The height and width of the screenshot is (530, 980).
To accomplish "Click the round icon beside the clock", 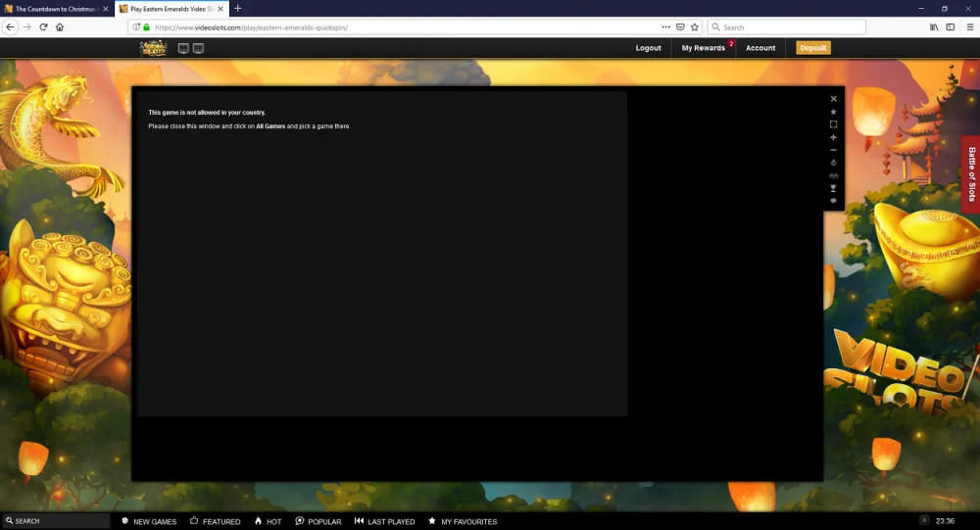I will click(924, 520).
